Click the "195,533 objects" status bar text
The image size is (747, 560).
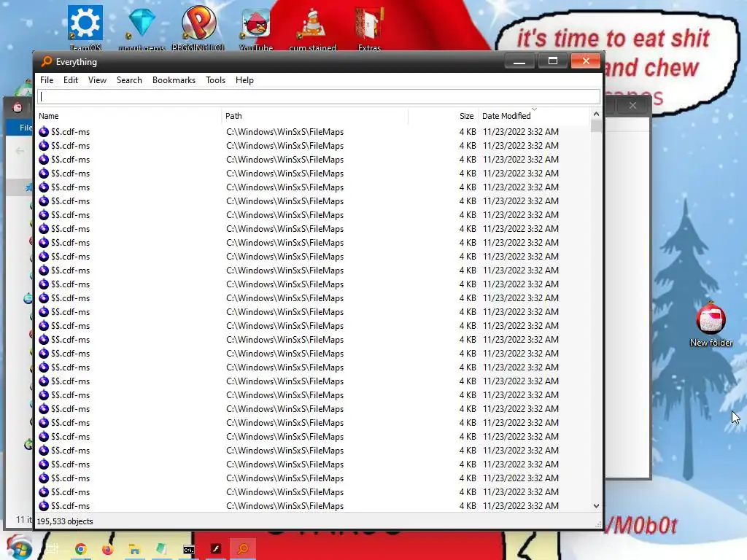pos(65,521)
